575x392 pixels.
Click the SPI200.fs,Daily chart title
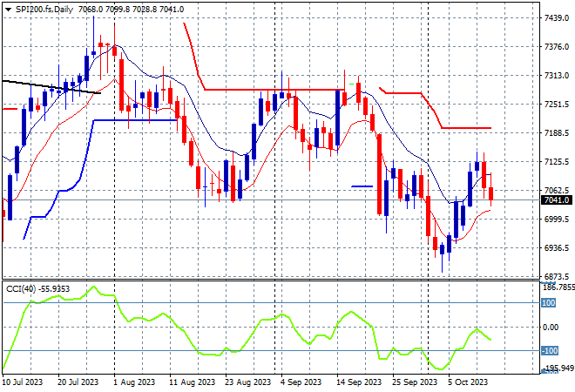point(44,10)
